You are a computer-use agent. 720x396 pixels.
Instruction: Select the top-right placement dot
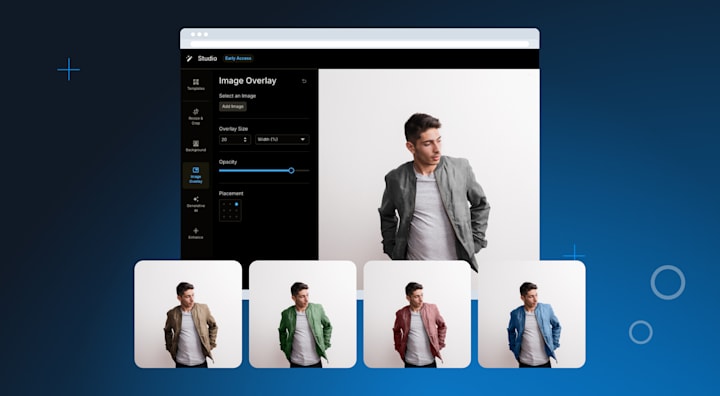(x=236, y=204)
